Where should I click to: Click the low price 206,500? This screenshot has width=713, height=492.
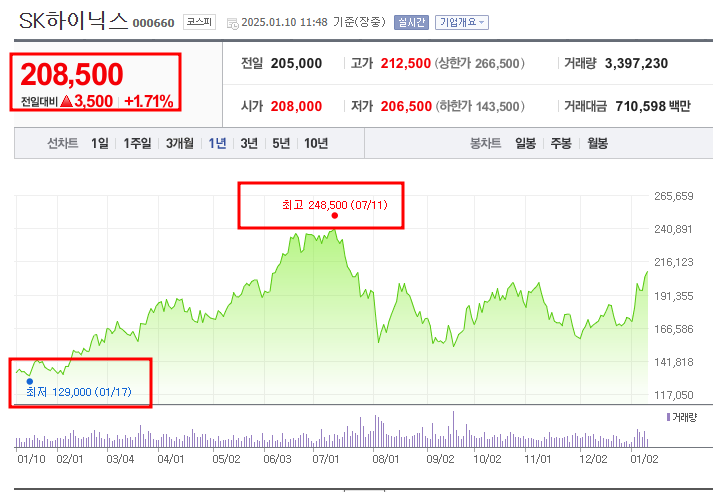(406, 106)
